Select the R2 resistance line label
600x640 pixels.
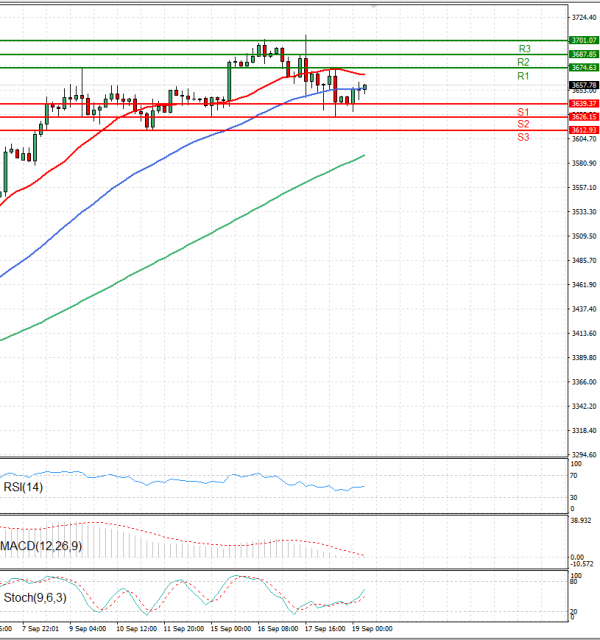click(x=523, y=62)
